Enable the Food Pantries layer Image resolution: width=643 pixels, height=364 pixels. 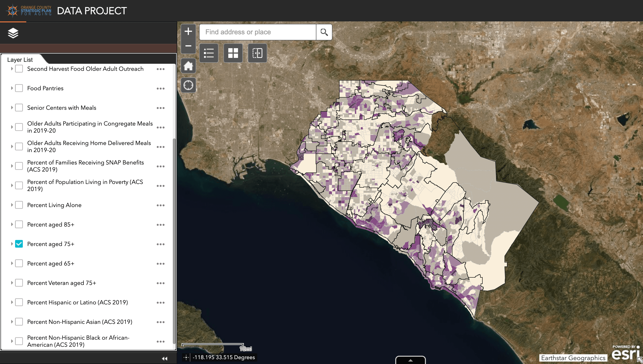[x=19, y=88]
